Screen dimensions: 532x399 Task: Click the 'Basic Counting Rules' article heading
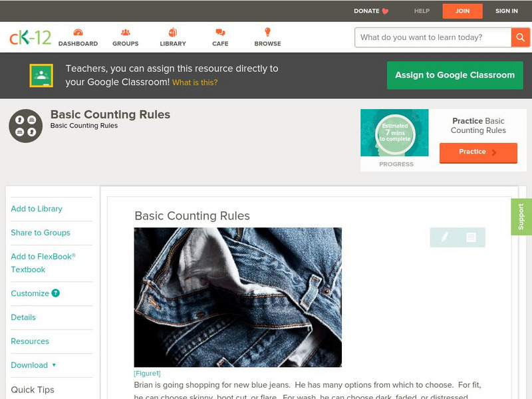pos(192,215)
